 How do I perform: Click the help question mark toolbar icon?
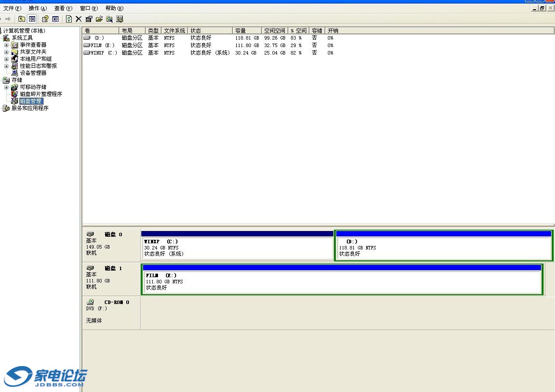[45, 19]
